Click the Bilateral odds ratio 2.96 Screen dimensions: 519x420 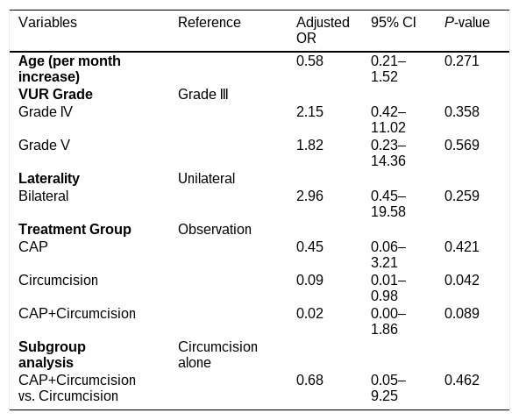click(309, 196)
